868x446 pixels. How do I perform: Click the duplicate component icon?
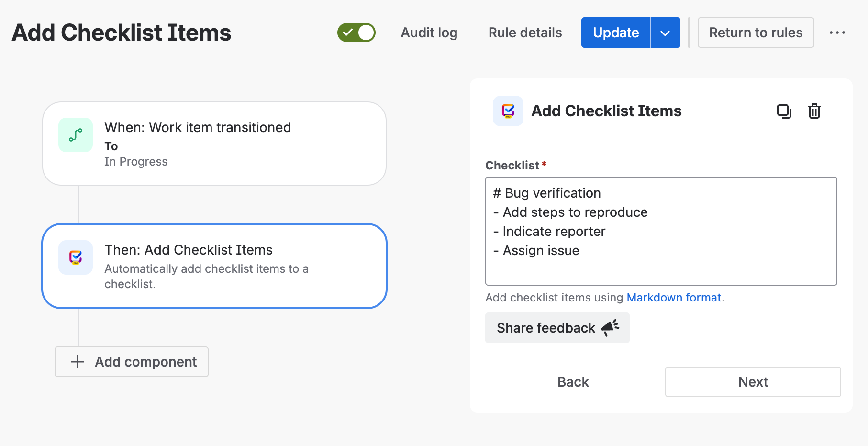point(784,111)
